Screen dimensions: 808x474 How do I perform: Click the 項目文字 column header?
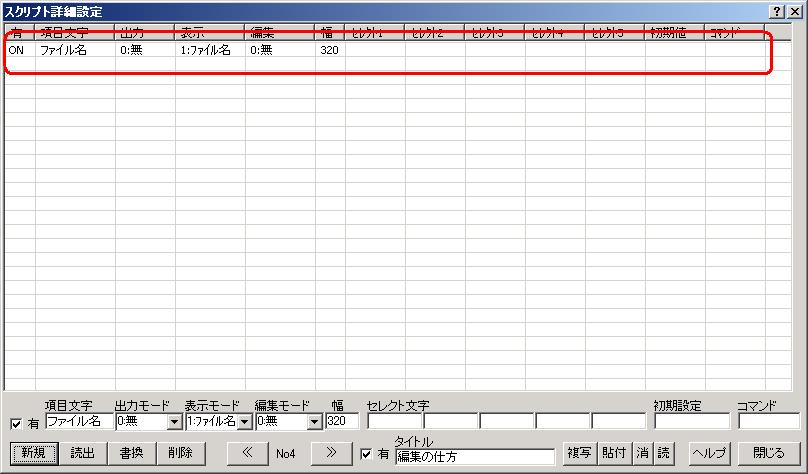pyautogui.click(x=75, y=33)
